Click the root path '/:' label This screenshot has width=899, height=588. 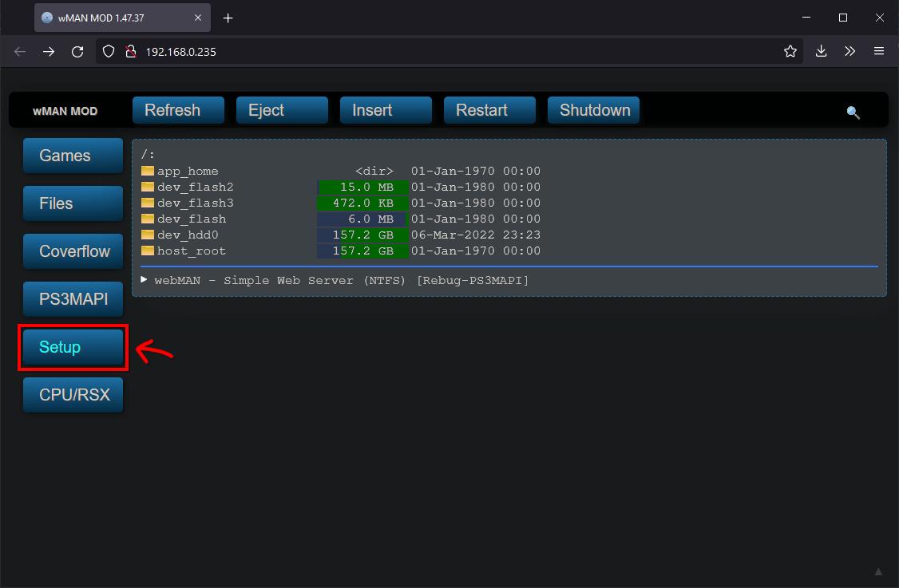tap(148, 155)
